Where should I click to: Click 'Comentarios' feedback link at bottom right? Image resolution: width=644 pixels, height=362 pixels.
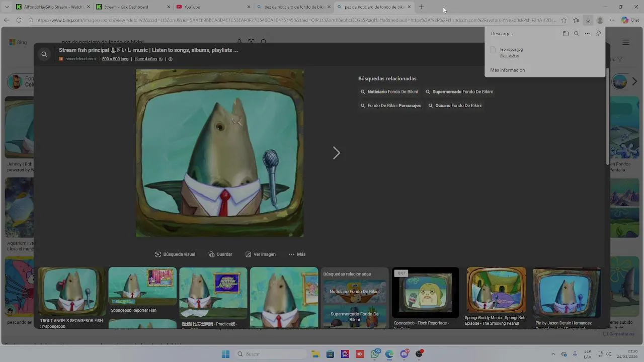(x=619, y=334)
